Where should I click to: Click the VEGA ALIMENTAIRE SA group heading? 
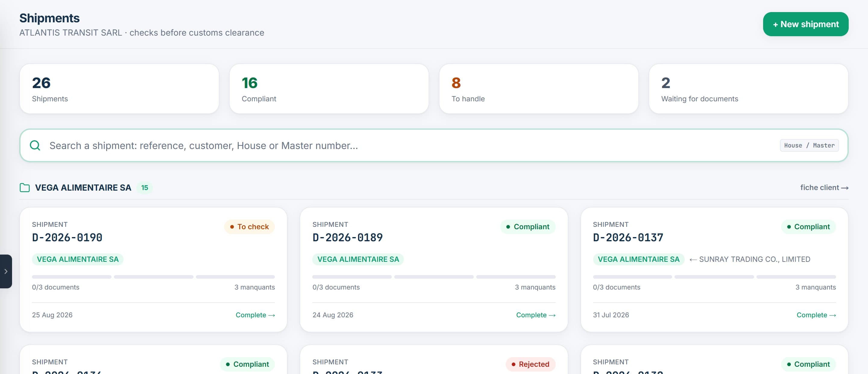tap(83, 188)
